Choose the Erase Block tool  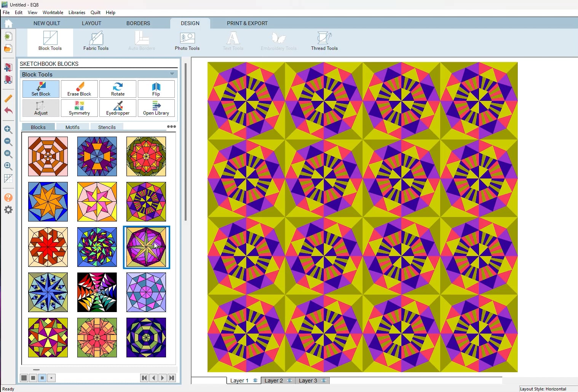[x=79, y=89]
